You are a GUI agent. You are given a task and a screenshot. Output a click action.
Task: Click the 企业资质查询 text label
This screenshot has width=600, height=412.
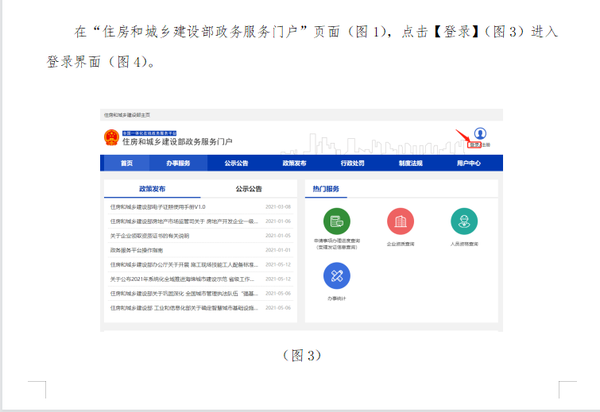400,244
